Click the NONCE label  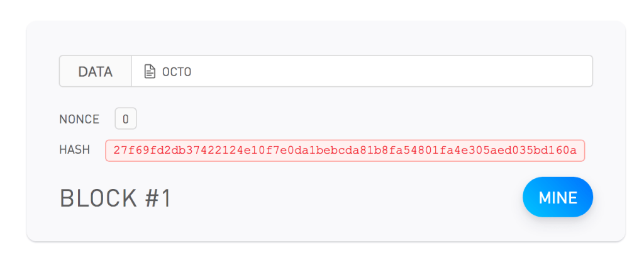click(79, 119)
